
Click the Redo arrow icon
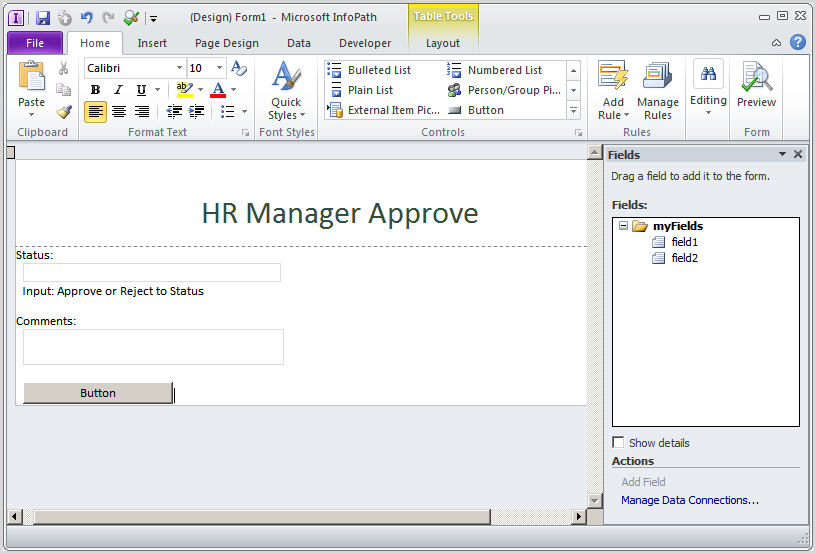(x=108, y=18)
